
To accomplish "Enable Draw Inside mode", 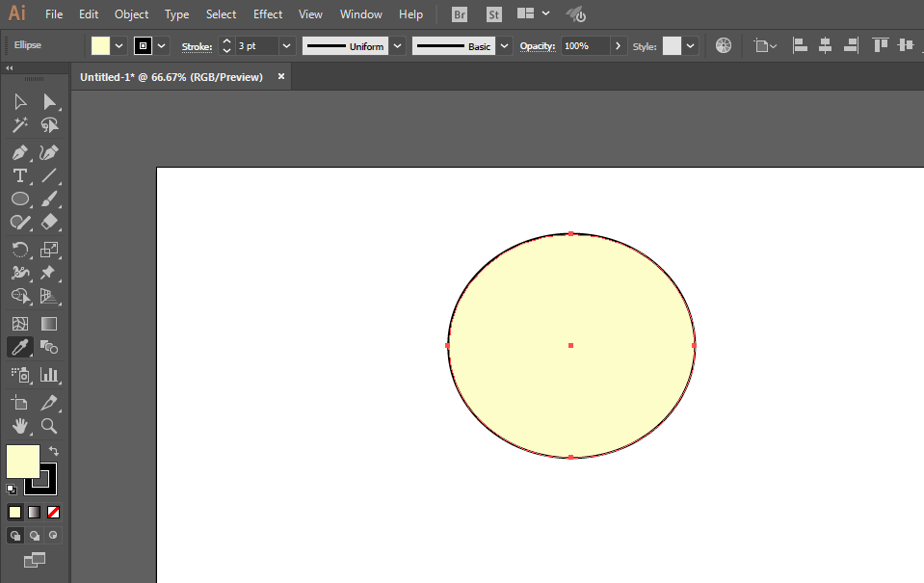I will point(54,535).
